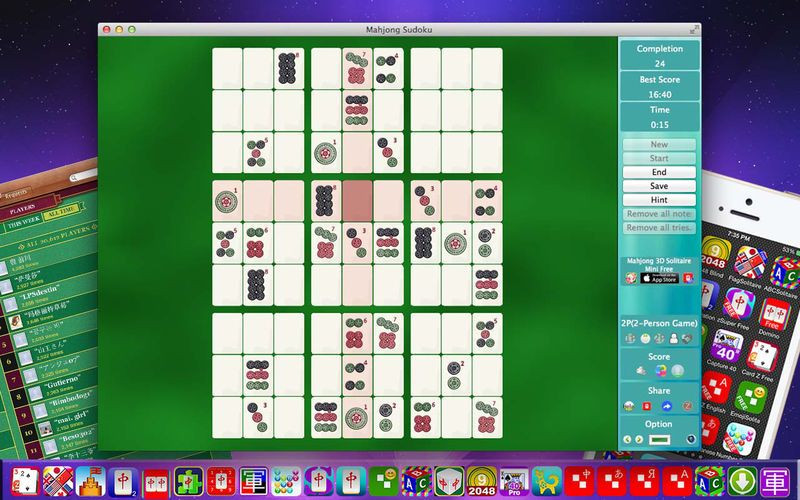This screenshot has width=800, height=500.
Task: Open the purple S mahjong app in Dock
Action: point(318,481)
